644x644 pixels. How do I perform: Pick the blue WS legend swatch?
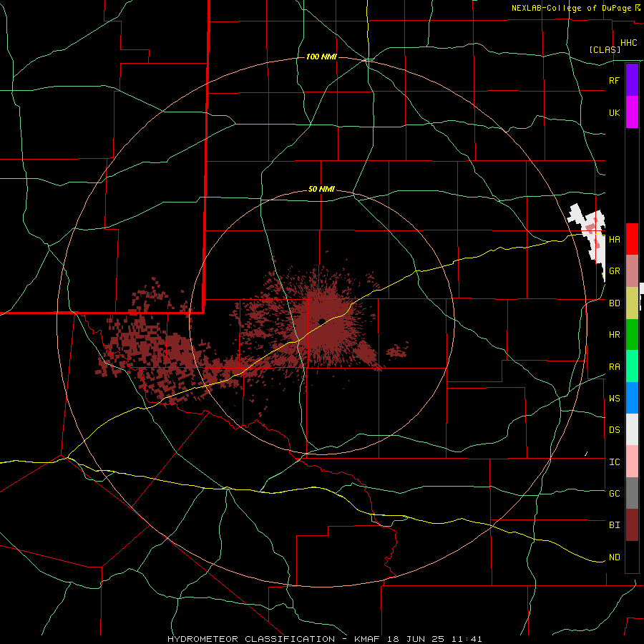pyautogui.click(x=632, y=398)
